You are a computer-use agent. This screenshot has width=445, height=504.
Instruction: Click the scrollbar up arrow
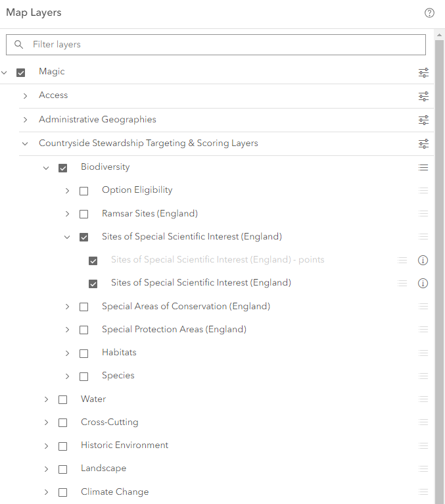(x=439, y=35)
